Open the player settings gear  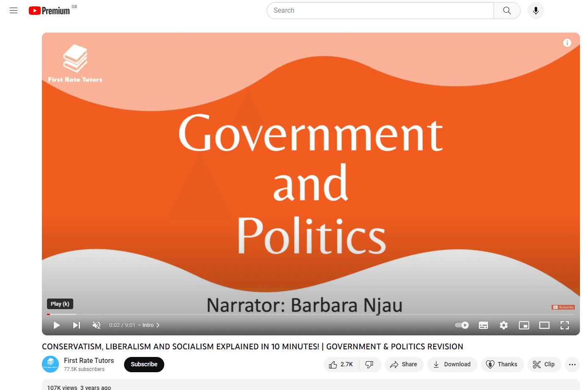(504, 325)
